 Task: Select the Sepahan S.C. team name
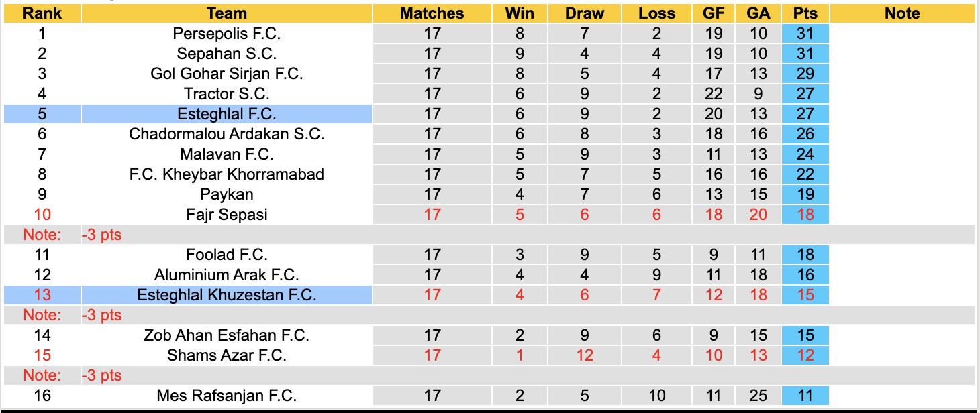(227, 54)
